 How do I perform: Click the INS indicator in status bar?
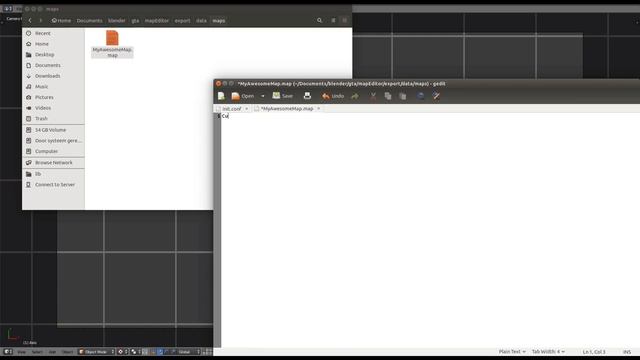(627, 352)
